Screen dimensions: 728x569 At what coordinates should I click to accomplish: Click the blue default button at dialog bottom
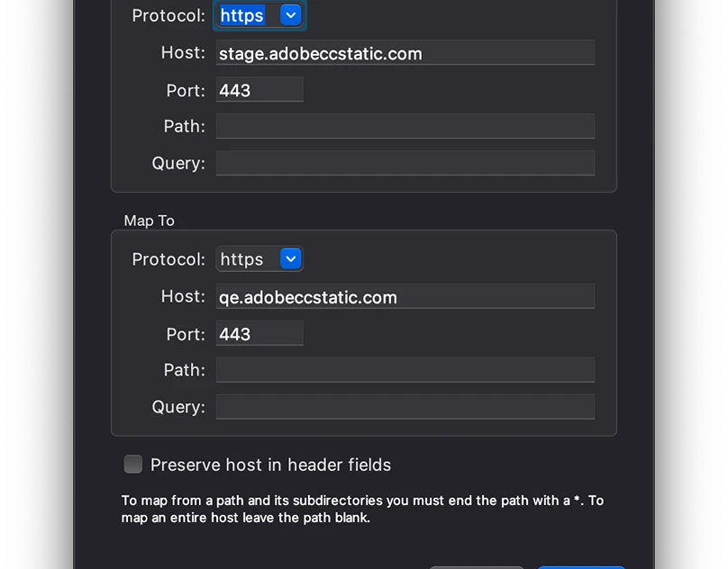[x=581, y=566]
